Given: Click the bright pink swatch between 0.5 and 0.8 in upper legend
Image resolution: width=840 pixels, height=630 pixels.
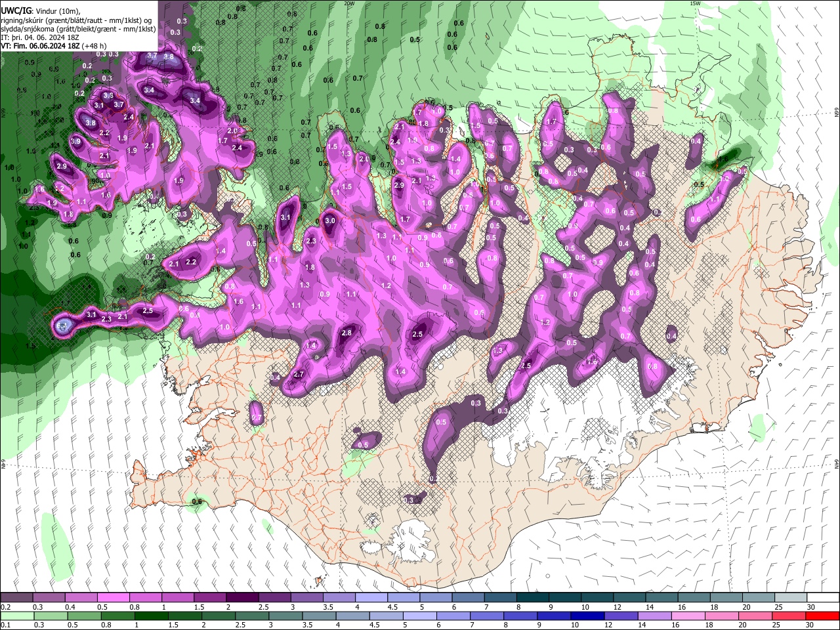Looking at the screenshot, I should [113, 598].
